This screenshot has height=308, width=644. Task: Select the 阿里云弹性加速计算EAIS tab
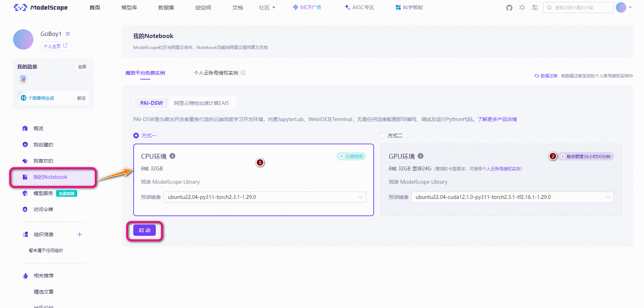[202, 103]
